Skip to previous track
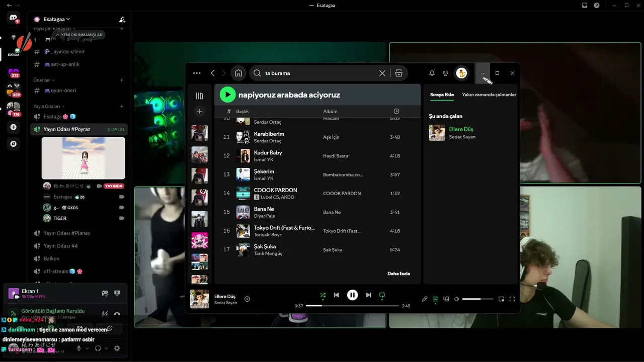 (337, 295)
